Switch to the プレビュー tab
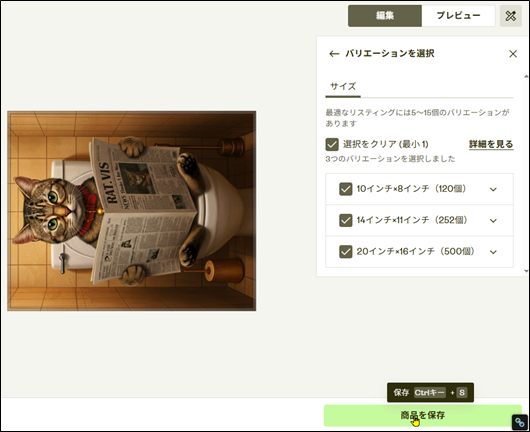 tap(458, 16)
